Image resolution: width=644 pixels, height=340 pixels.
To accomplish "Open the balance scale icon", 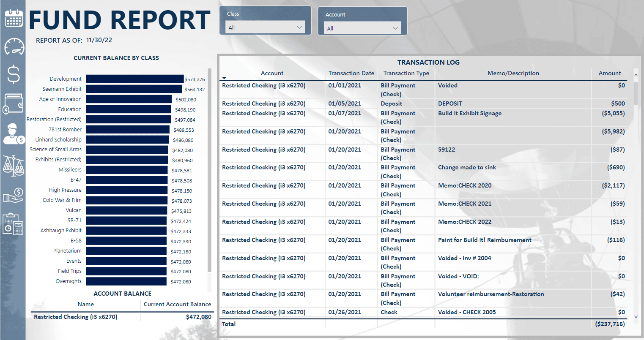I will point(14,165).
